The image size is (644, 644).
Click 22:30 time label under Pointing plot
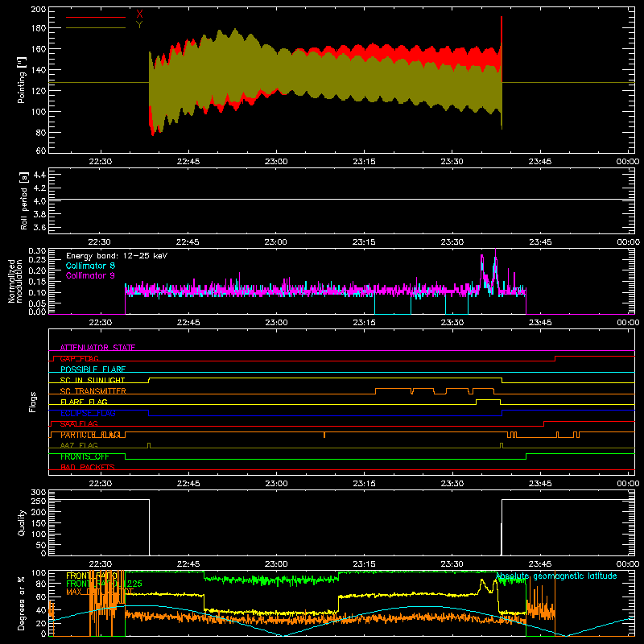(100, 162)
